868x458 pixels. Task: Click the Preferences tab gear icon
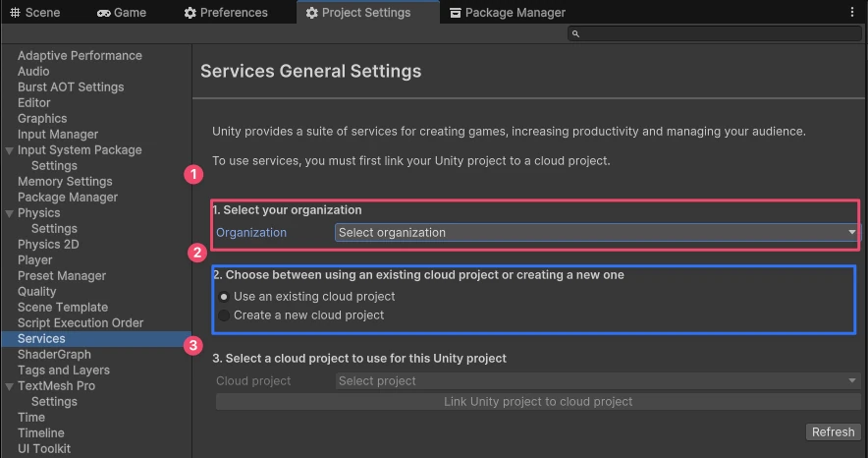[x=190, y=12]
